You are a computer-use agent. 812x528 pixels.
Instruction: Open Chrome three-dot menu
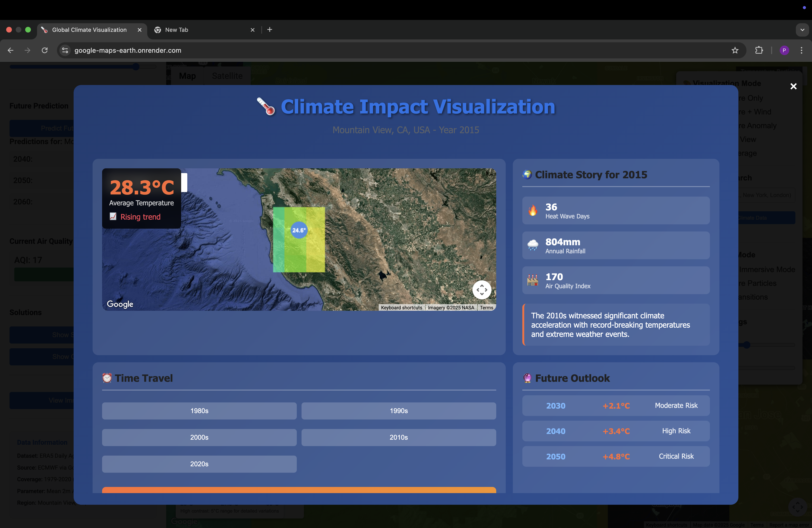point(801,51)
